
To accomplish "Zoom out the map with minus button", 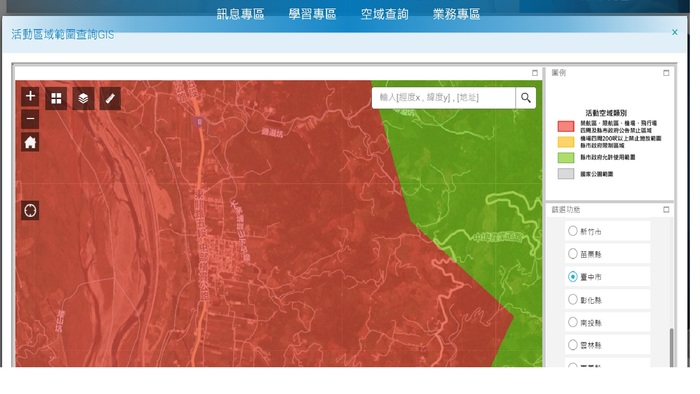I will point(30,119).
